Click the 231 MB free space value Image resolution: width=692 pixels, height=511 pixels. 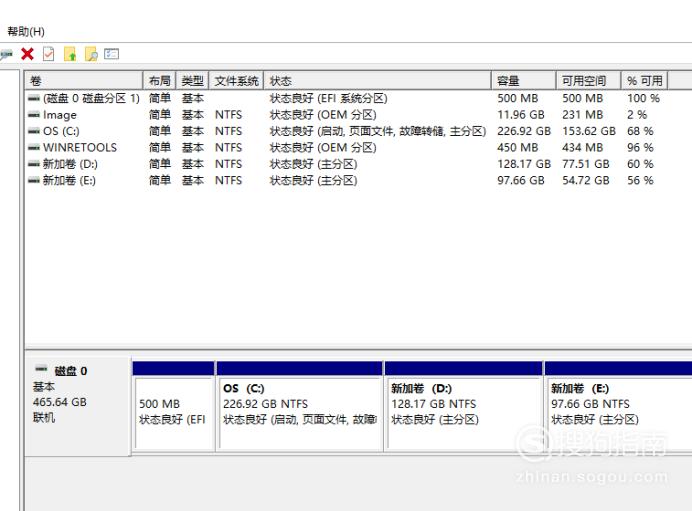click(583, 115)
